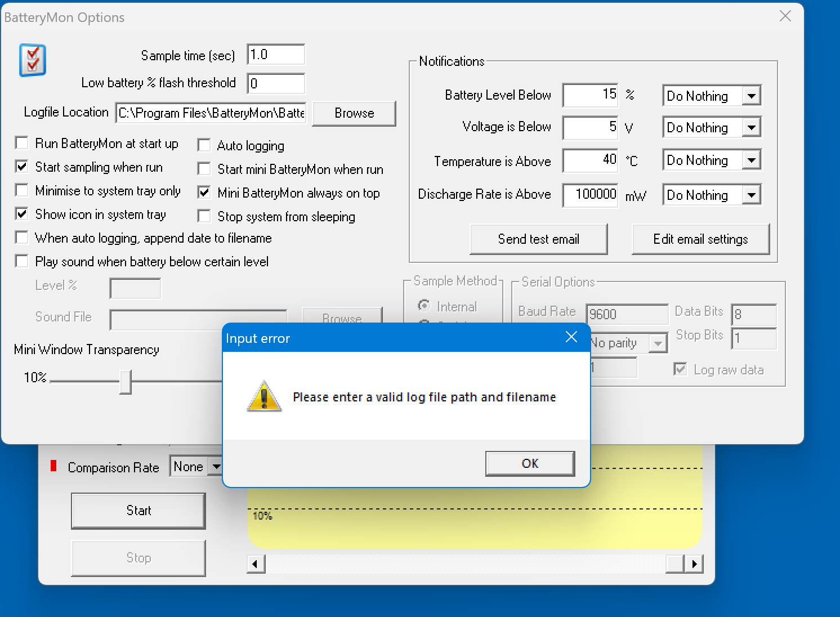This screenshot has width=840, height=617.
Task: Click the Sound File path field
Action: (198, 319)
